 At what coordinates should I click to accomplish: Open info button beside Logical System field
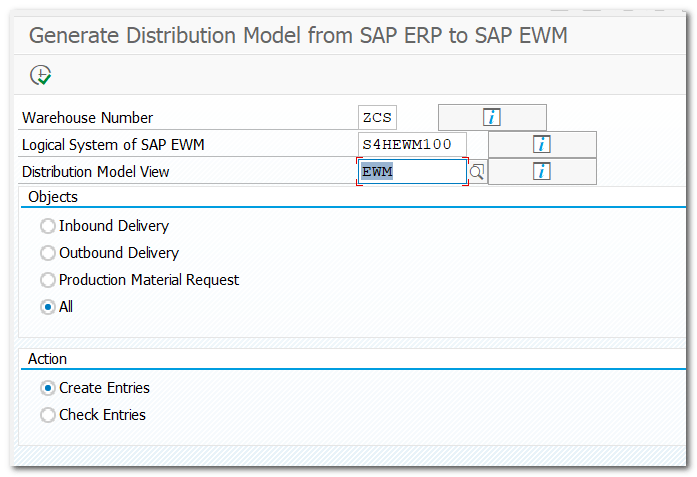coord(542,144)
